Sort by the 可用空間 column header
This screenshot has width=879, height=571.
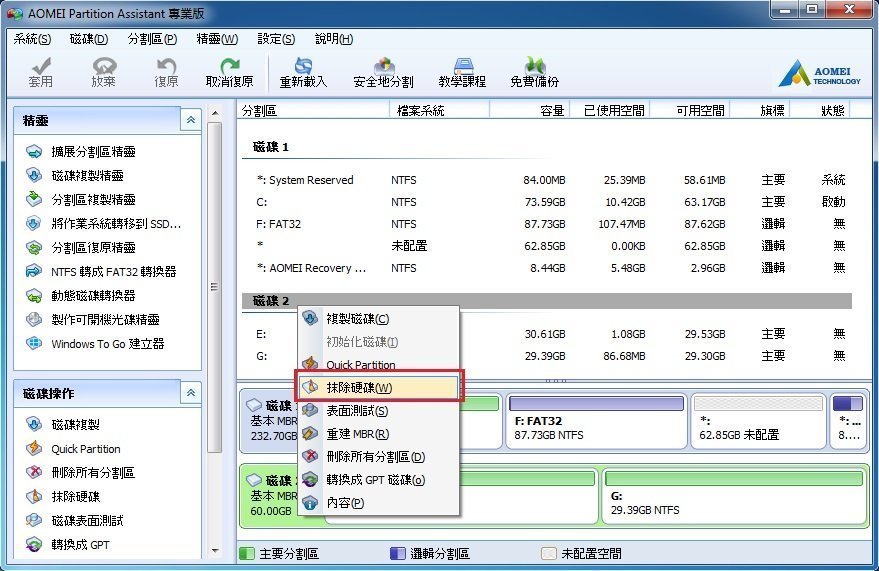pyautogui.click(x=690, y=110)
